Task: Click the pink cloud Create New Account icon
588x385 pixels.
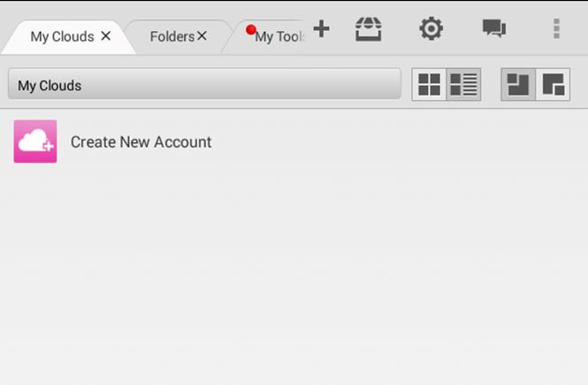Action: point(35,142)
